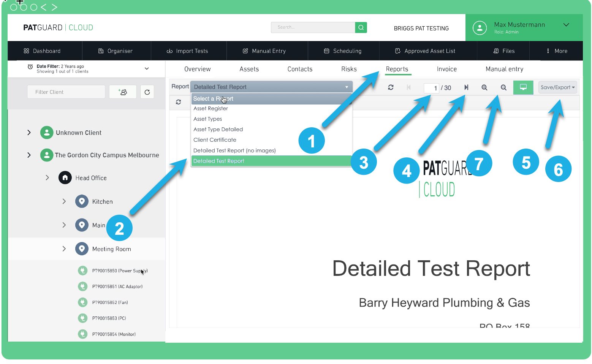Switch to the Invoice tab
The height and width of the screenshot is (364, 592).
(446, 69)
